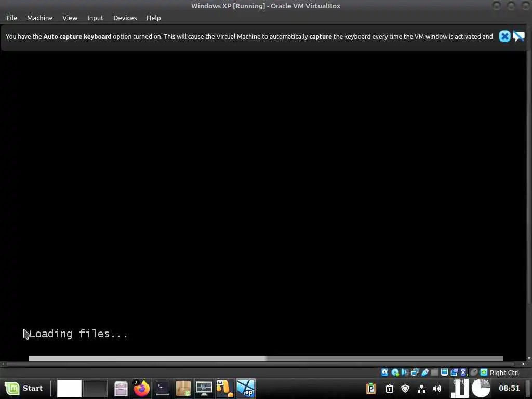Click the Loading files progress bar

(265, 358)
